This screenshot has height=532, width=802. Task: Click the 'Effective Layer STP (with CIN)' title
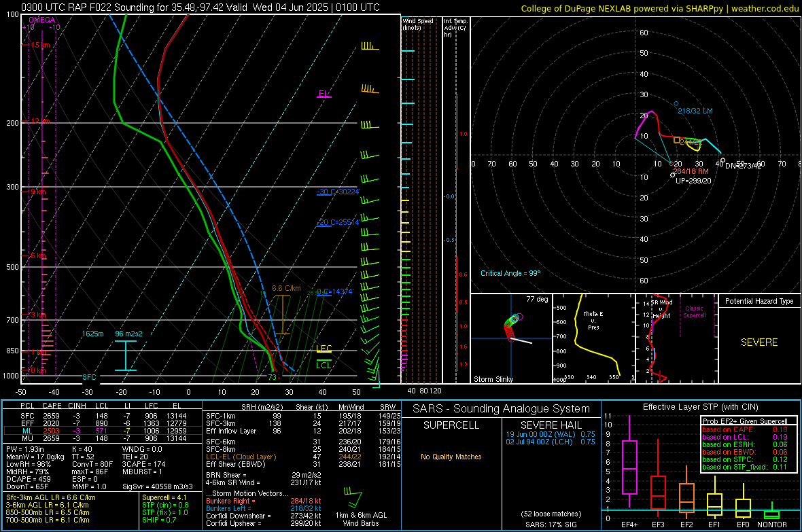(x=700, y=407)
